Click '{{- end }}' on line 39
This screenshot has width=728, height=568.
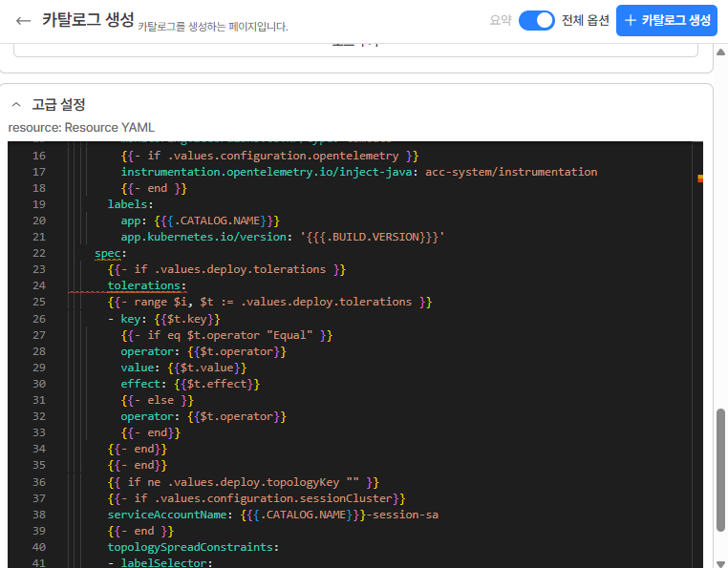pyautogui.click(x=140, y=531)
